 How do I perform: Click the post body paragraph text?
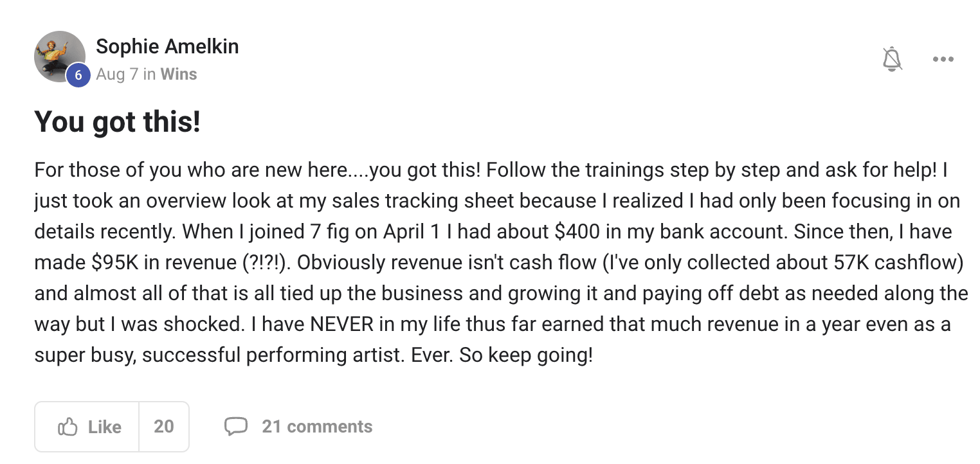pyautogui.click(x=501, y=263)
